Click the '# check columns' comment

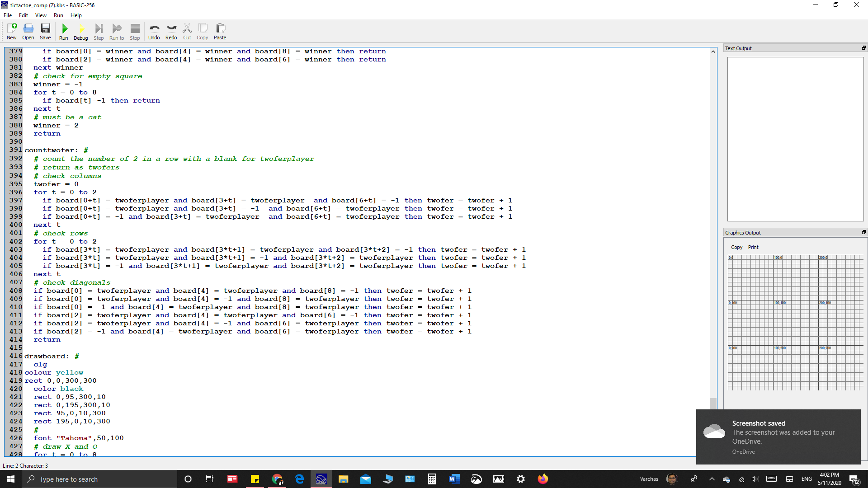point(67,176)
